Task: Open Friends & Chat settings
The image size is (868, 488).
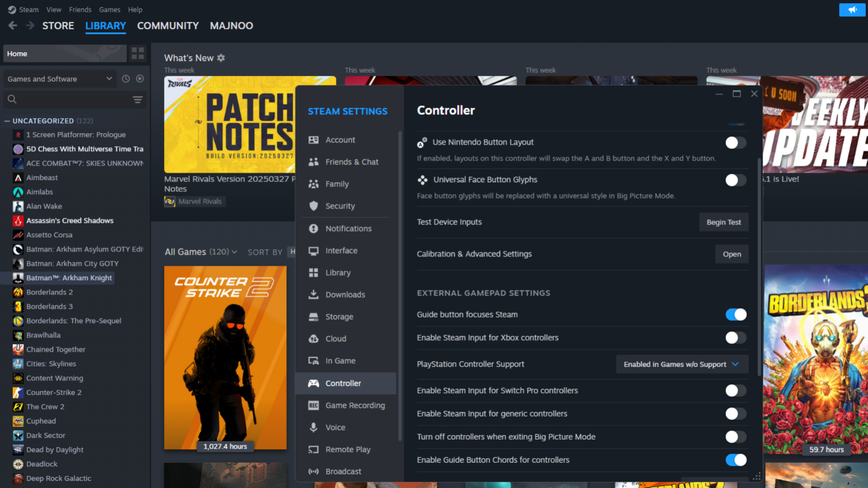Action: [345, 162]
